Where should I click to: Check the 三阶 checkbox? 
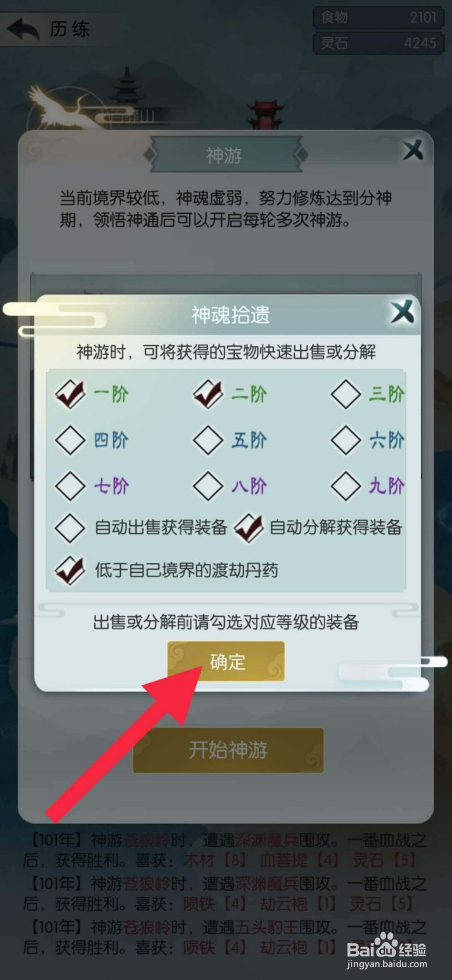(x=346, y=394)
